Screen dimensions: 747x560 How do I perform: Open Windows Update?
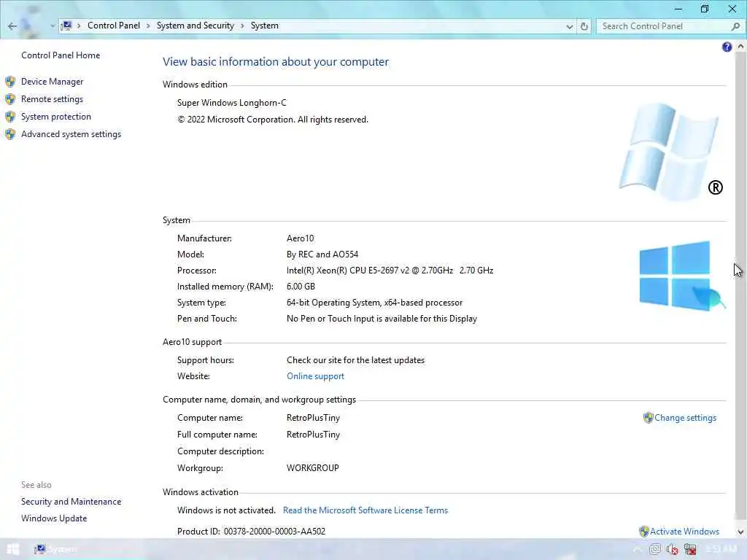(54, 518)
